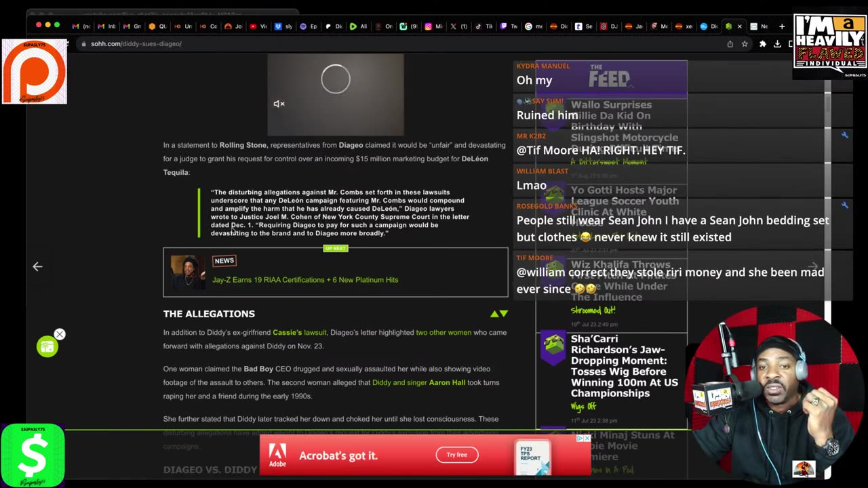This screenshot has width=868, height=488.
Task: Switch to the first Gmail tab
Action: point(81,26)
